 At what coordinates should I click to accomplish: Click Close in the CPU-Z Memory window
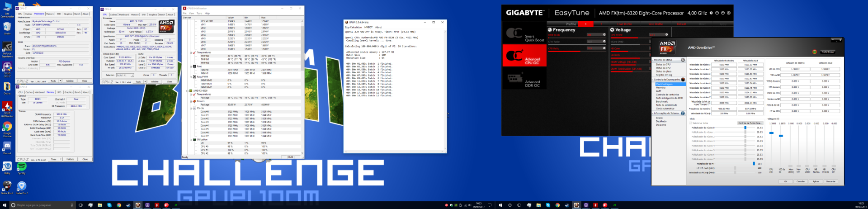click(85, 159)
